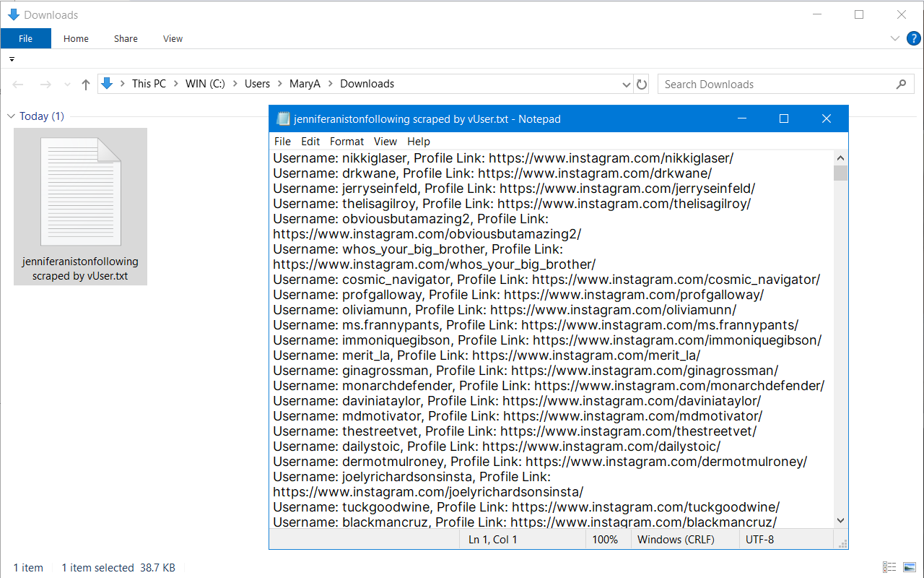The width and height of the screenshot is (924, 578).
Task: Click 'Downloads' breadcrumb in address path
Action: point(367,84)
